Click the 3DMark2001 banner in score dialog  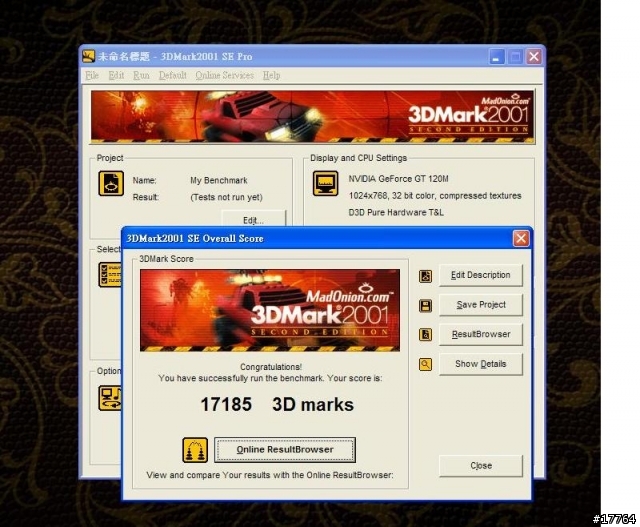point(270,310)
